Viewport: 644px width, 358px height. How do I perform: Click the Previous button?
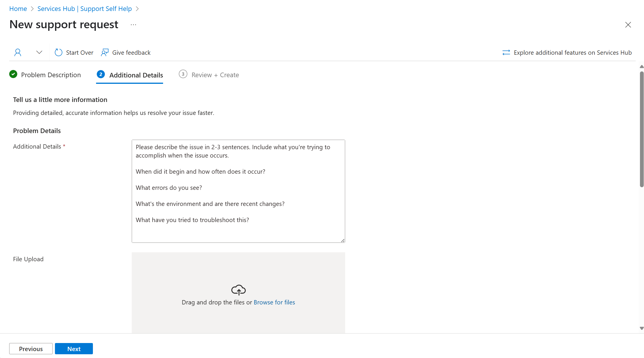(31, 348)
